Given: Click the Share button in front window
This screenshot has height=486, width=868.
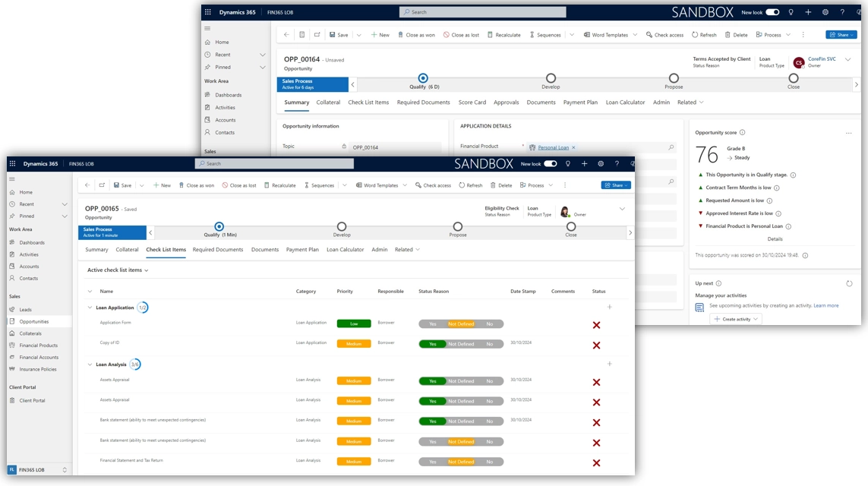Looking at the screenshot, I should 616,185.
